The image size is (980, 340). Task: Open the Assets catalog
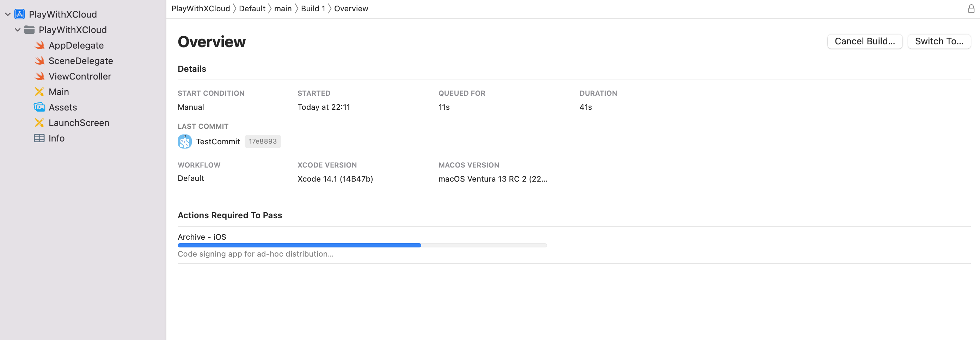pyautogui.click(x=63, y=107)
